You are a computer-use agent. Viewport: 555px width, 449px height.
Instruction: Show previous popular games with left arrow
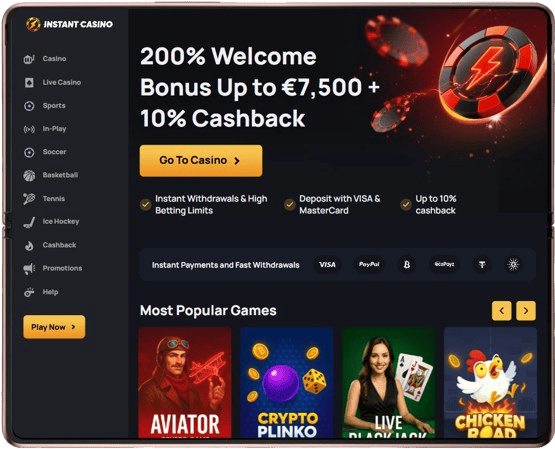(x=502, y=311)
